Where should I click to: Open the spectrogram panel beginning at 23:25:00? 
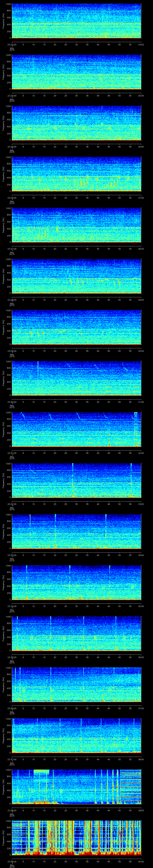[76, 123]
